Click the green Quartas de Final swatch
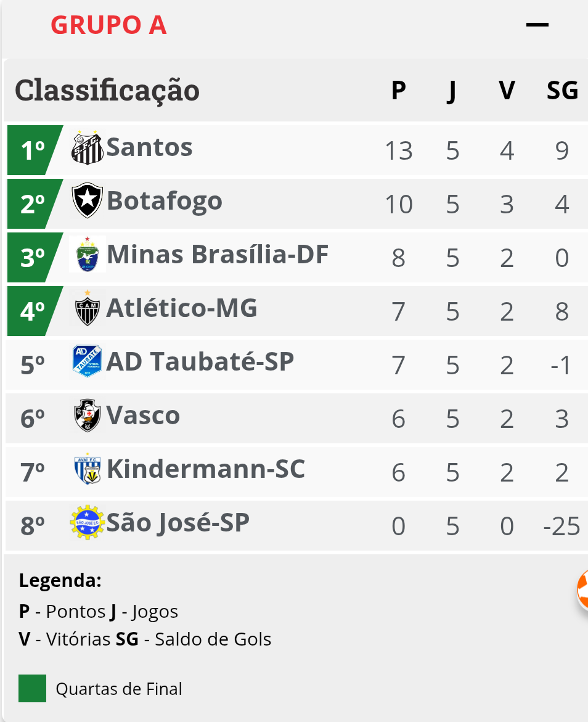 tap(32, 688)
